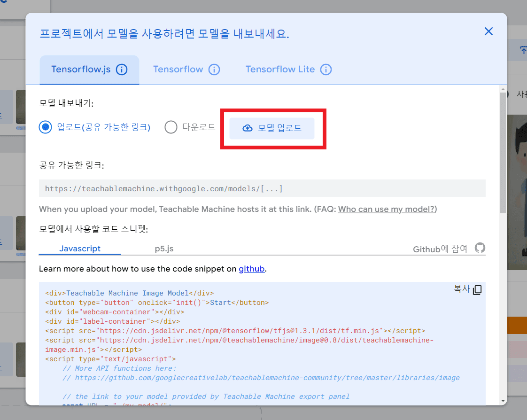Click the tfjs@1.3.1 script source line
Viewport: 527px width, 420px height.
(235, 331)
